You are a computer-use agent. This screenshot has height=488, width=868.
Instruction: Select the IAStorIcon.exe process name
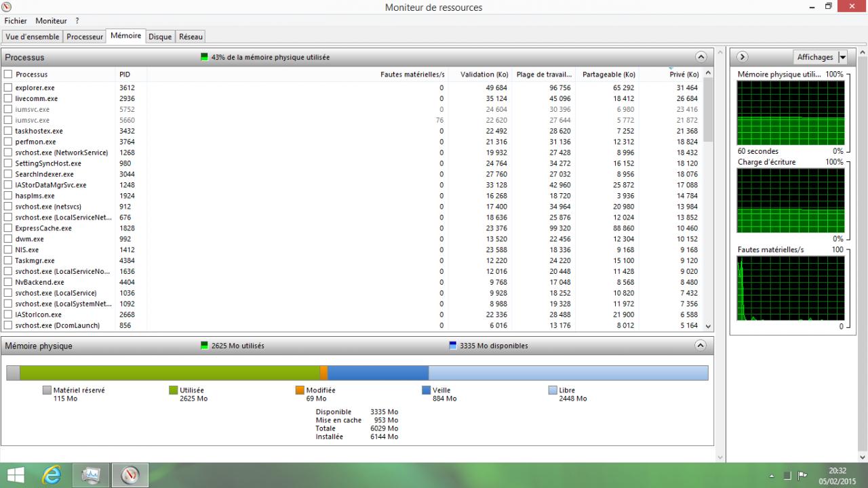pos(38,314)
